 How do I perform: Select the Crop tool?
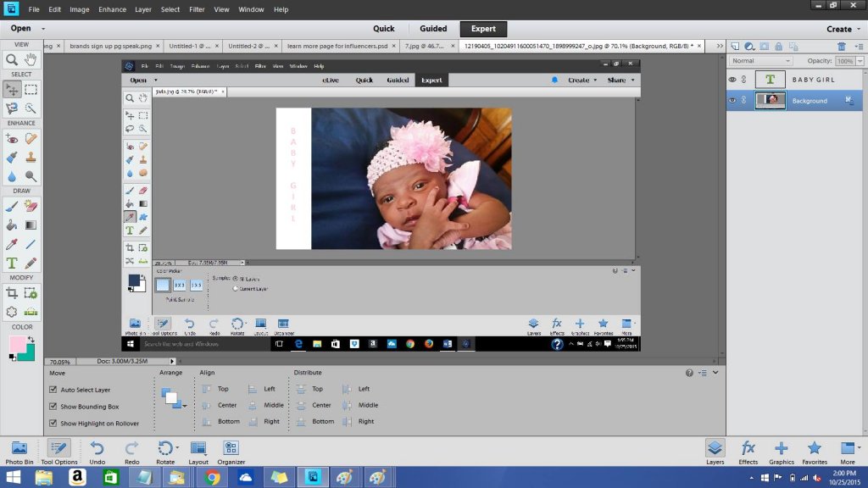tap(12, 292)
